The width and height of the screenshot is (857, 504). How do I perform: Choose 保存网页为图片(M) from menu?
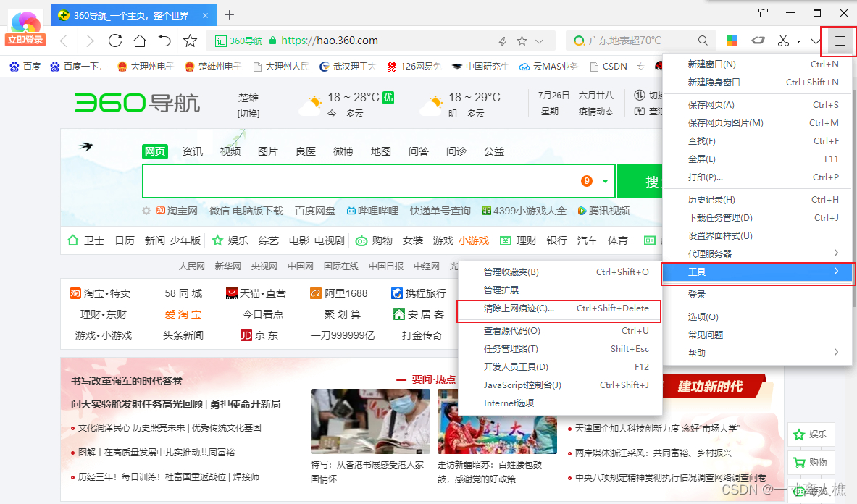pos(757,123)
